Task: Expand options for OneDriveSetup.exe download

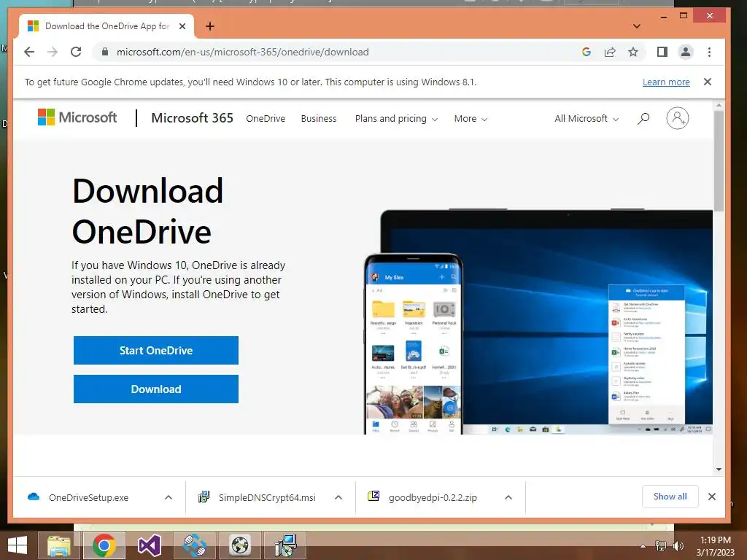Action: click(x=169, y=497)
